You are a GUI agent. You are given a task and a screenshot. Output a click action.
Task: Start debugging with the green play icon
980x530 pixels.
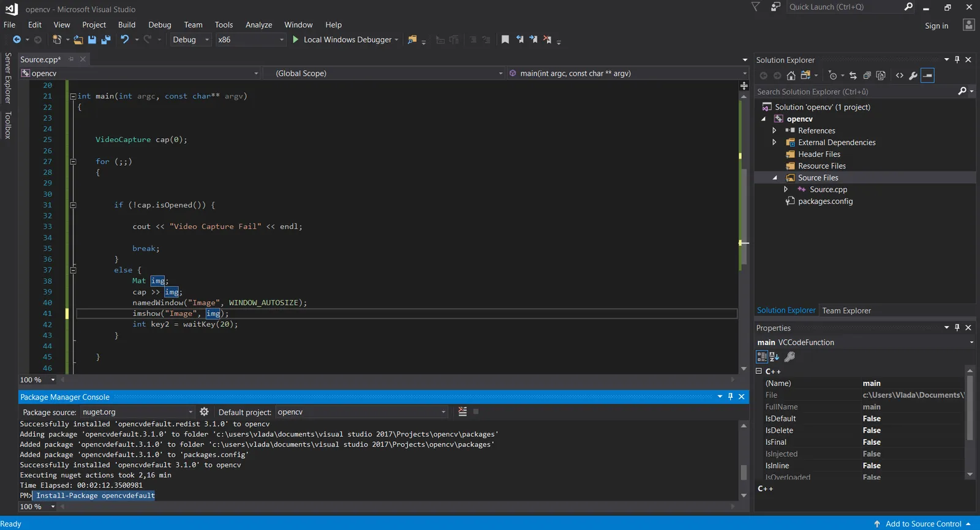[x=295, y=39]
